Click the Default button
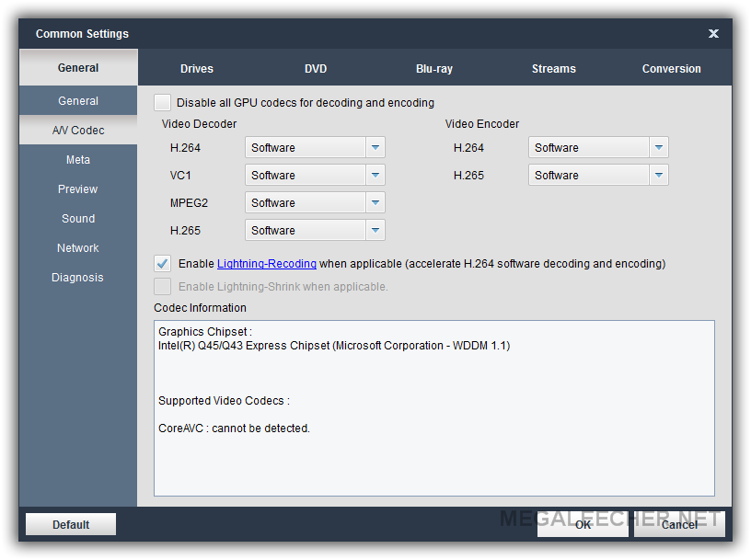The height and width of the screenshot is (560, 751). tap(71, 524)
